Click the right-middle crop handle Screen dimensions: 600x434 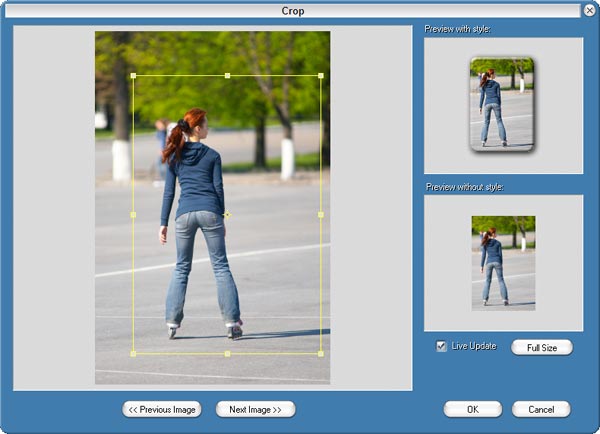(x=321, y=215)
